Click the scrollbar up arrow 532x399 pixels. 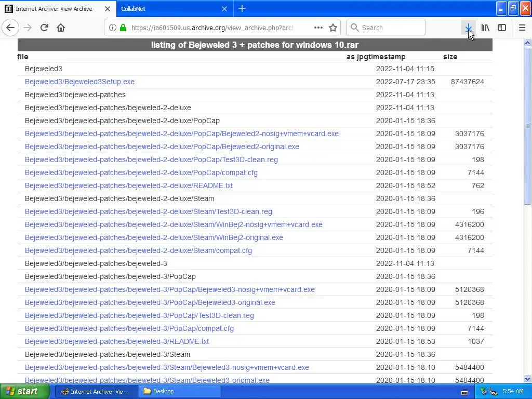click(528, 43)
